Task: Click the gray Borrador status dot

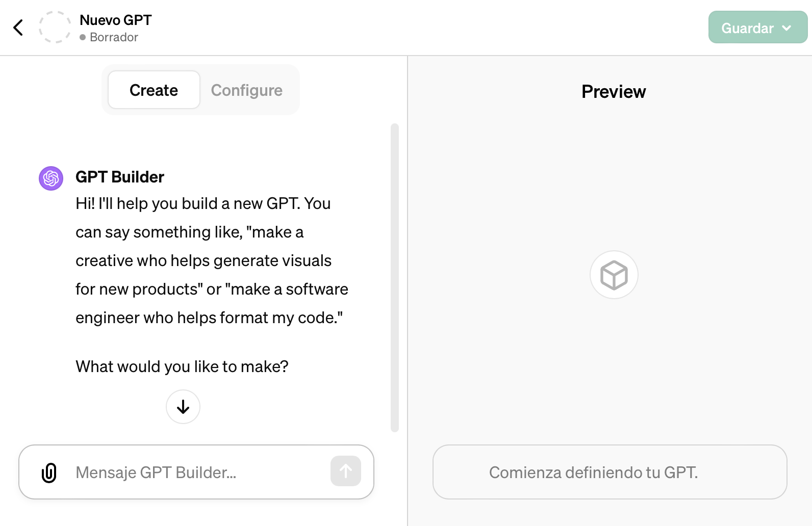Action: click(x=83, y=37)
